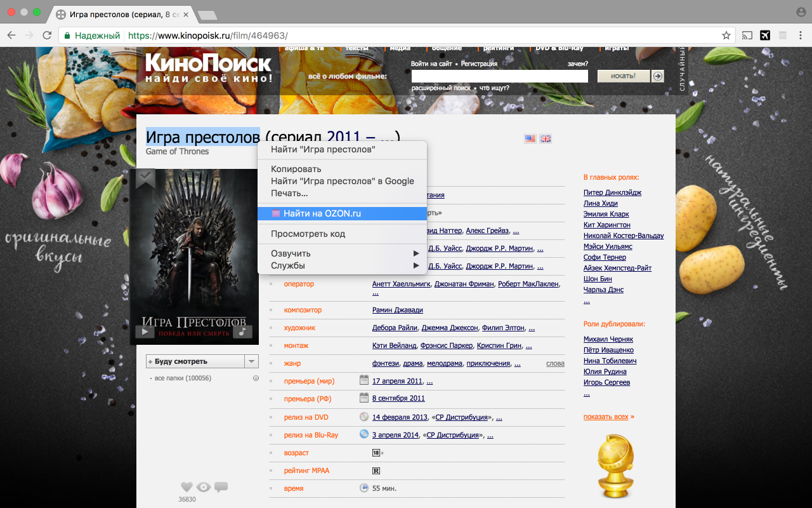Open фэнтези genre link
812x508 pixels.
[386, 363]
